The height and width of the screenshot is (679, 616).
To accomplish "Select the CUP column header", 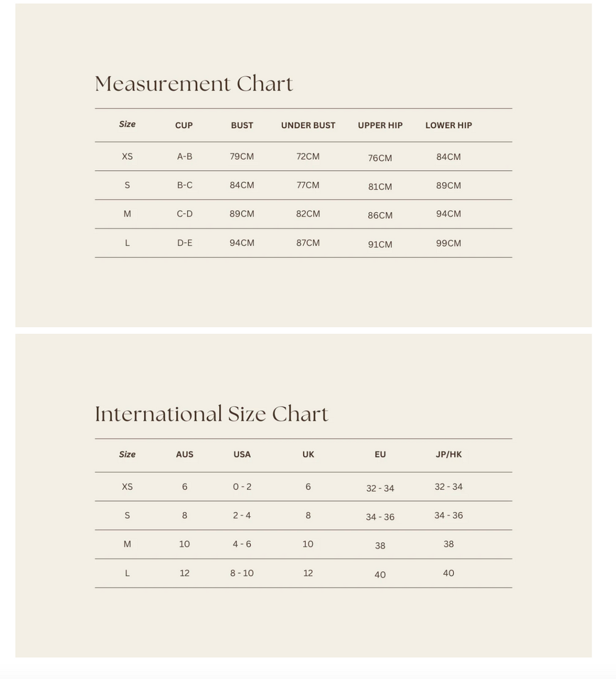I will 184,125.
